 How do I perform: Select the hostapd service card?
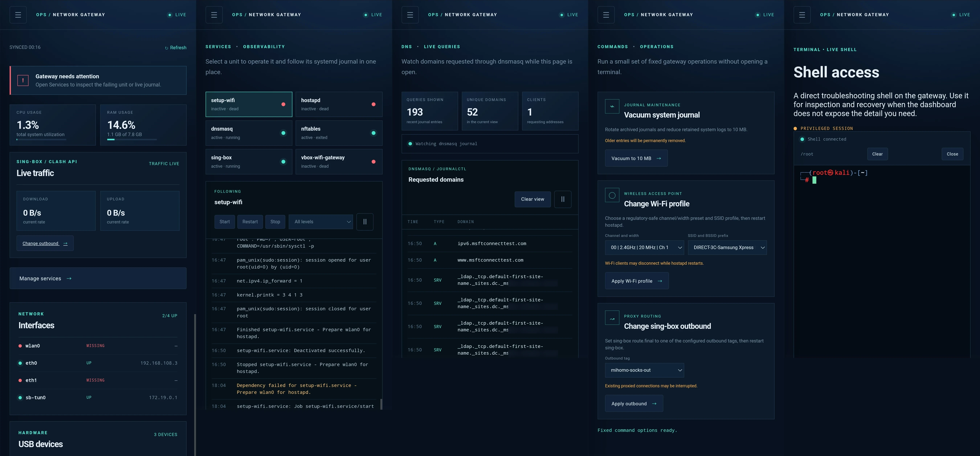339,104
